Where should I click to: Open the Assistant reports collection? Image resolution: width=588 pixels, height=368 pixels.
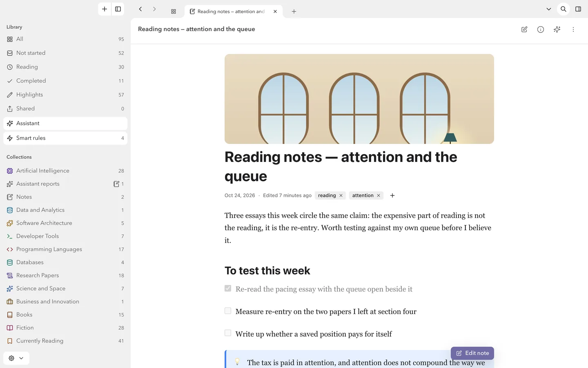(x=65, y=184)
